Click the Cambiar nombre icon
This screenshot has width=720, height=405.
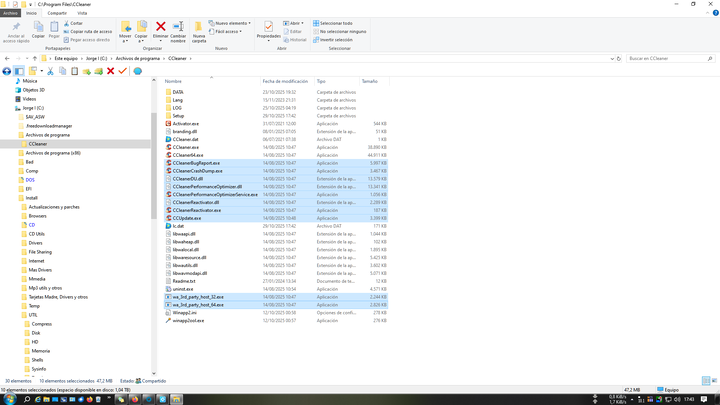[178, 27]
